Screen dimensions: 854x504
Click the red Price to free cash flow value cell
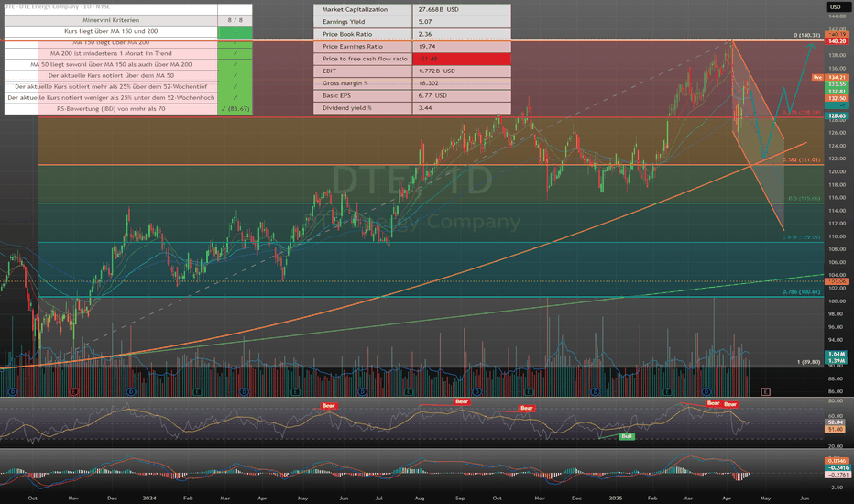(461, 59)
